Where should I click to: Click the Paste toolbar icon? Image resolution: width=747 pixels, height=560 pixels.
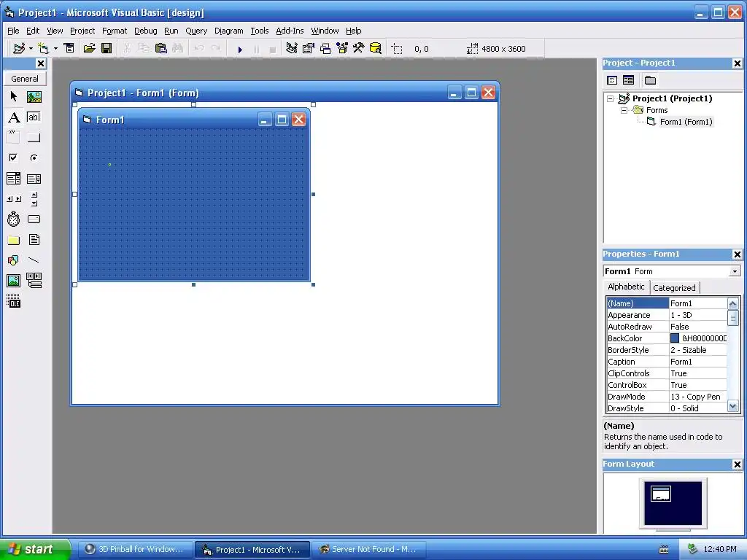click(161, 48)
